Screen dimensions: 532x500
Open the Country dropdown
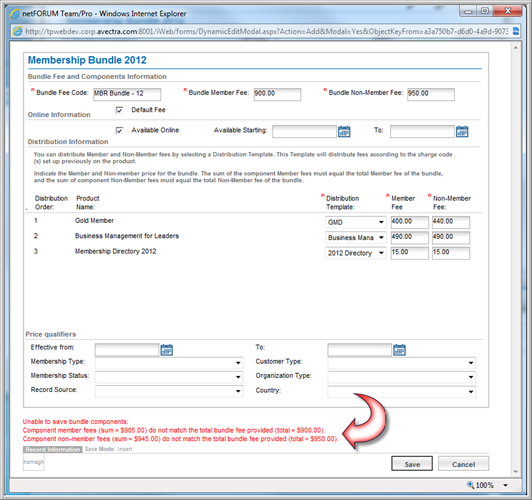(402, 391)
